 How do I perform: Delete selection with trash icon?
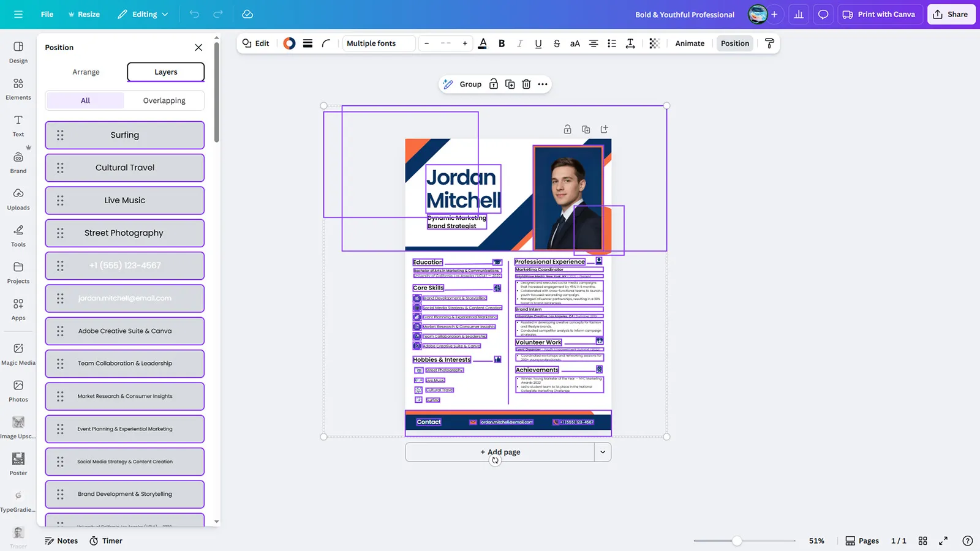(x=526, y=84)
